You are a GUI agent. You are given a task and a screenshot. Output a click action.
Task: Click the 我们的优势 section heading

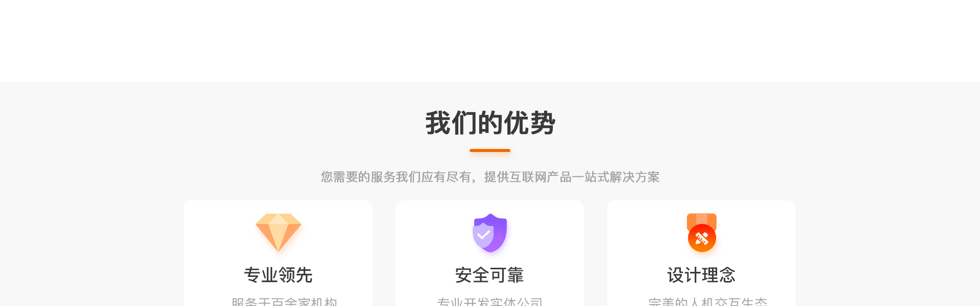tap(490, 123)
